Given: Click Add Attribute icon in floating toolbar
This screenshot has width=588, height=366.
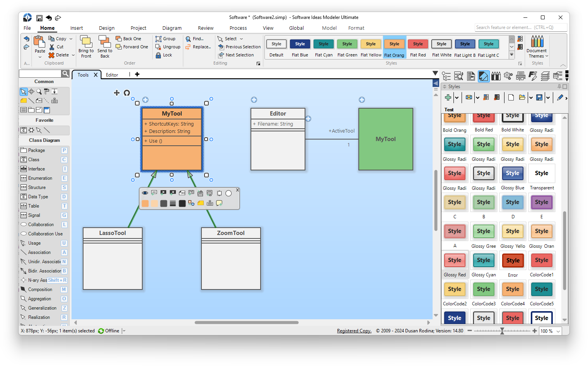Looking at the screenshot, I should (154, 192).
